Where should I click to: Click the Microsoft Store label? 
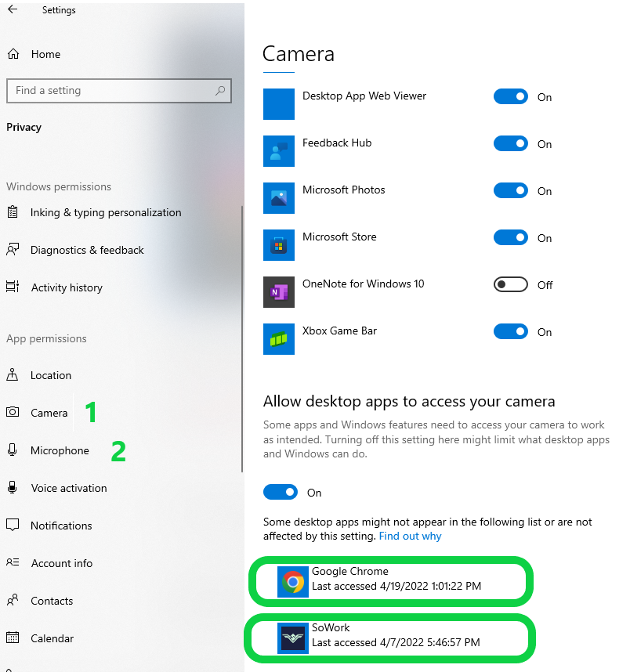click(339, 237)
